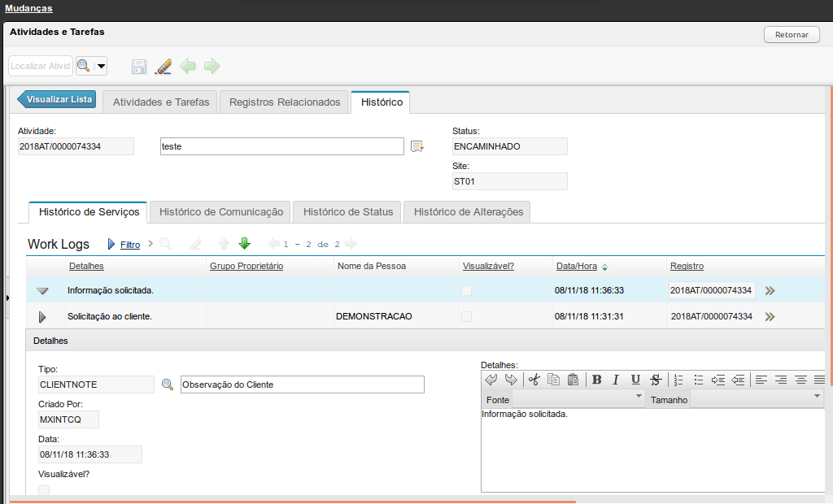This screenshot has width=833, height=504.
Task: Go to previous record green arrow
Action: [188, 66]
